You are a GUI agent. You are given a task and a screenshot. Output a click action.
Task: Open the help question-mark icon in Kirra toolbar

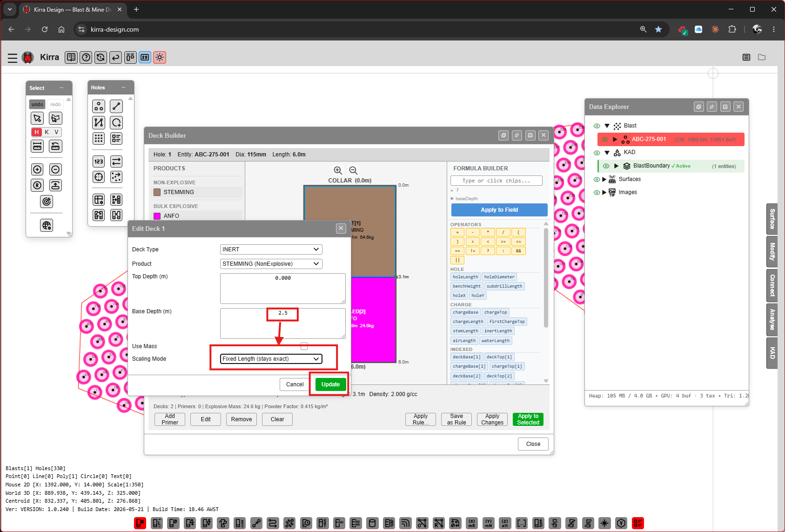[x=86, y=57]
